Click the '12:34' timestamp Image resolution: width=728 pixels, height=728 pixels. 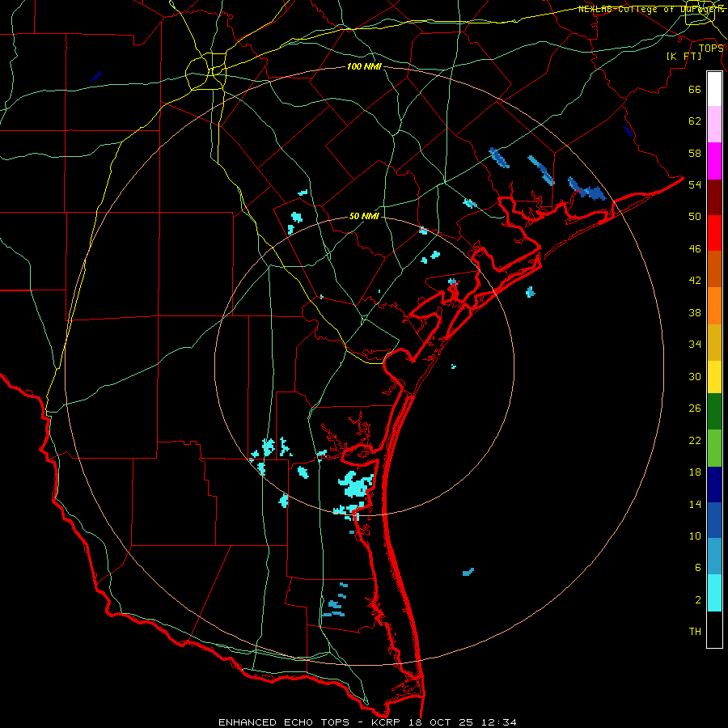[x=499, y=722]
